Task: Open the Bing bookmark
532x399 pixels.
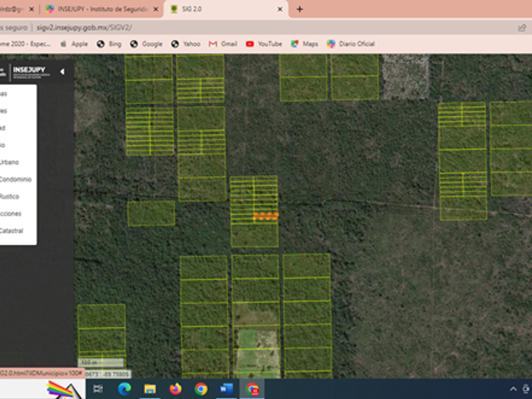Action: (108, 44)
